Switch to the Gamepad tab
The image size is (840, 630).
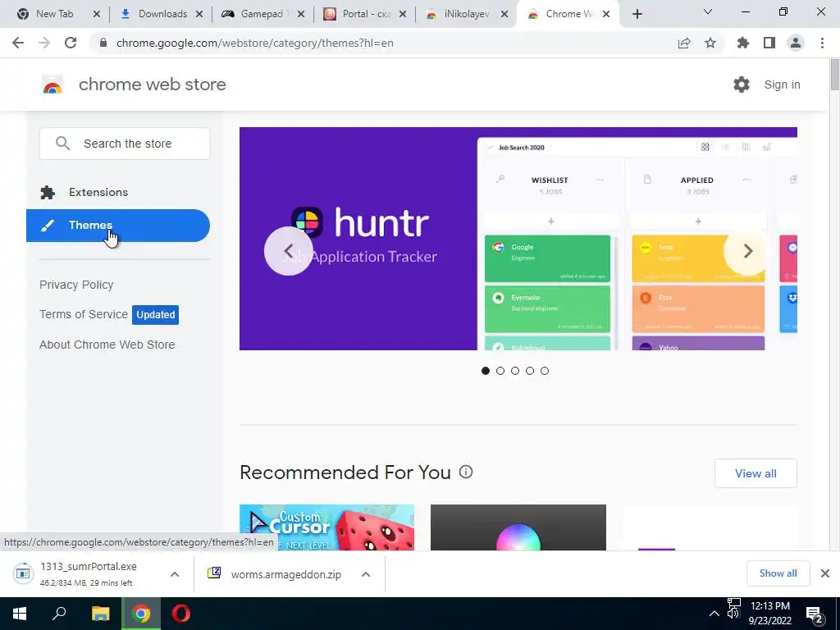pyautogui.click(x=262, y=14)
